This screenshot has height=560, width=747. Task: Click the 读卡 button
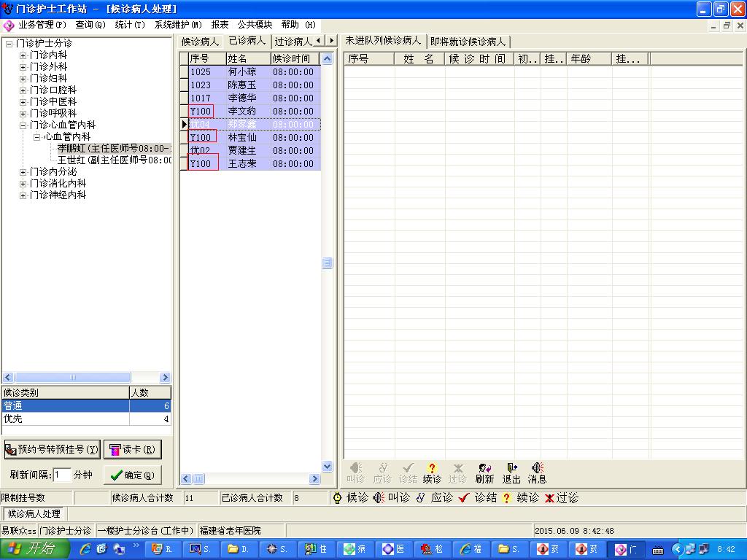click(x=133, y=449)
